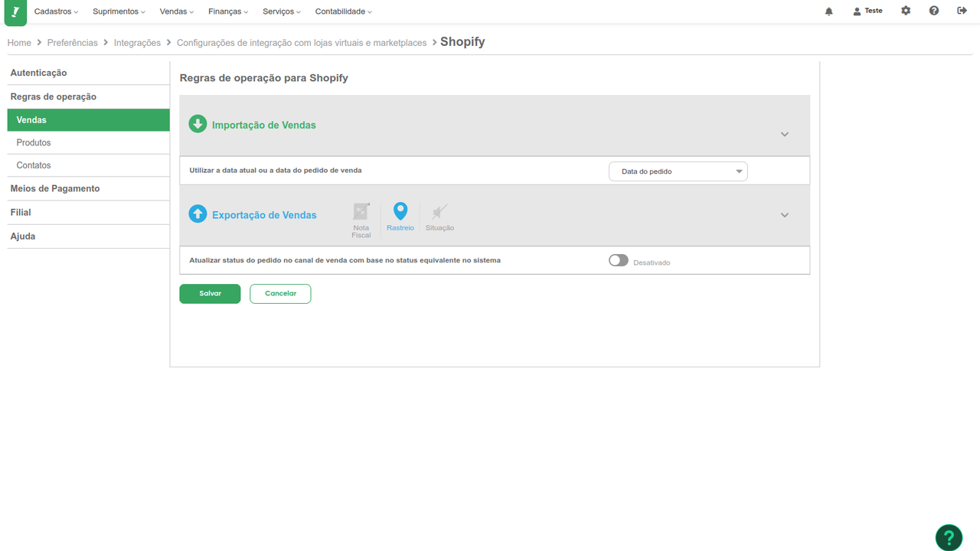Collapse the Importação de Vendas section chevron

point(785,134)
